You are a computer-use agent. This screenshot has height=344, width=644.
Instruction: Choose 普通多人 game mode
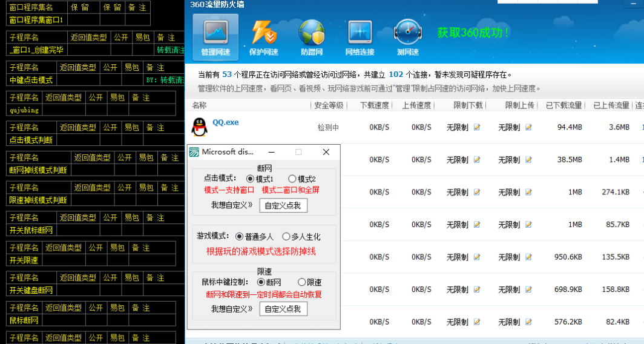pos(239,237)
